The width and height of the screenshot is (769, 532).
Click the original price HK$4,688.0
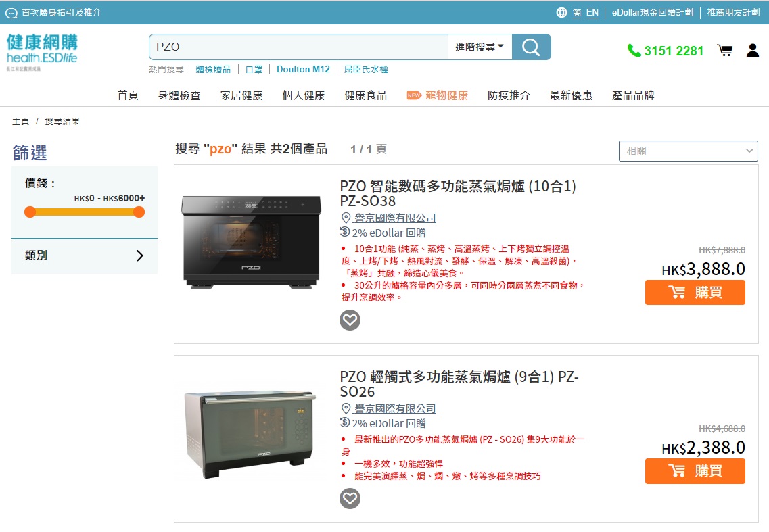coord(722,429)
